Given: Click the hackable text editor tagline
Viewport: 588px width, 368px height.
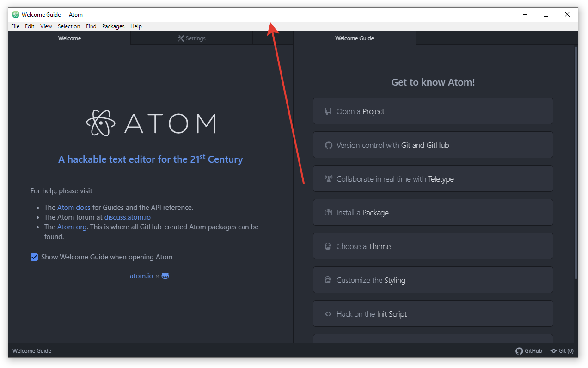Looking at the screenshot, I should pyautogui.click(x=151, y=159).
